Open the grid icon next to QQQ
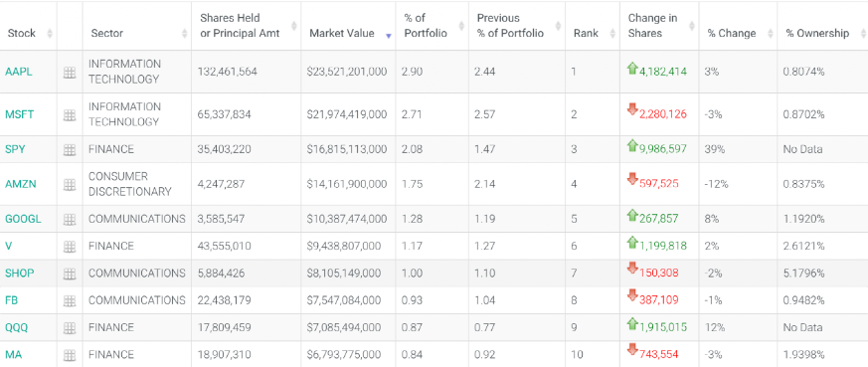The height and width of the screenshot is (367, 868). (70, 327)
